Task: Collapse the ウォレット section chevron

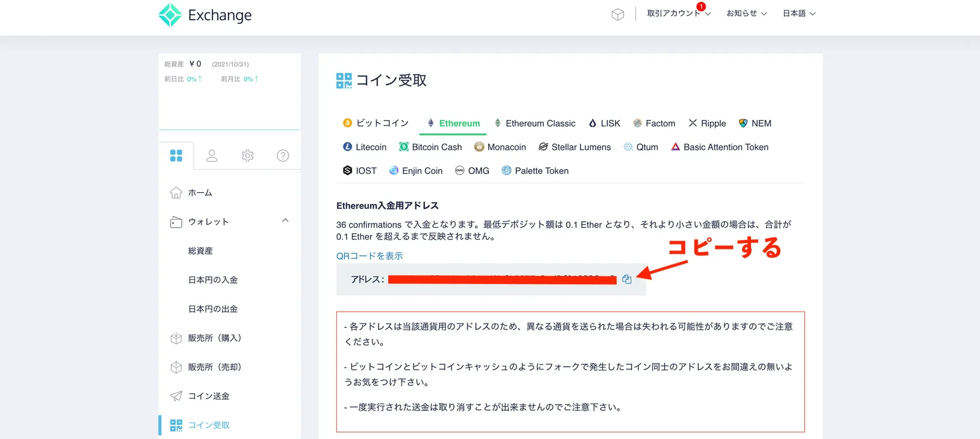Action: [x=285, y=220]
